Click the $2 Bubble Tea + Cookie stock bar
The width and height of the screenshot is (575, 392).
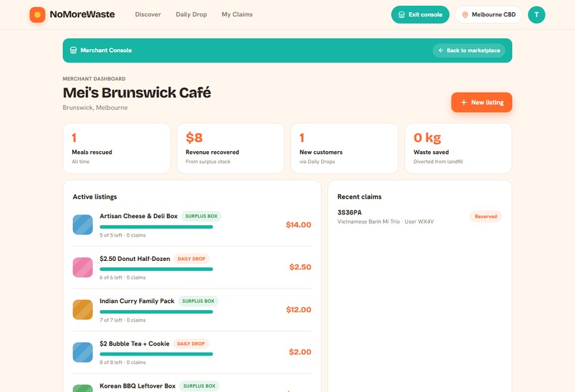tap(156, 354)
